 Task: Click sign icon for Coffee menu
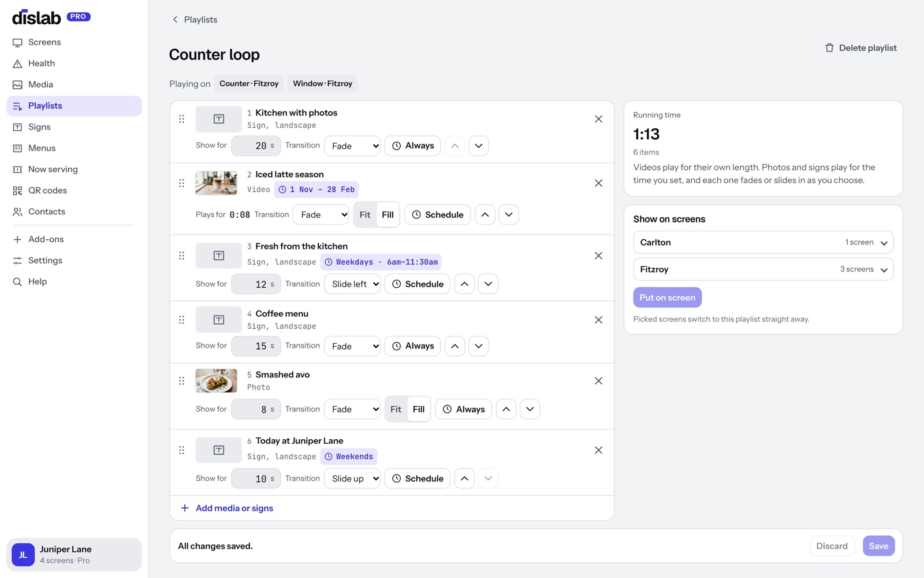coord(219,320)
